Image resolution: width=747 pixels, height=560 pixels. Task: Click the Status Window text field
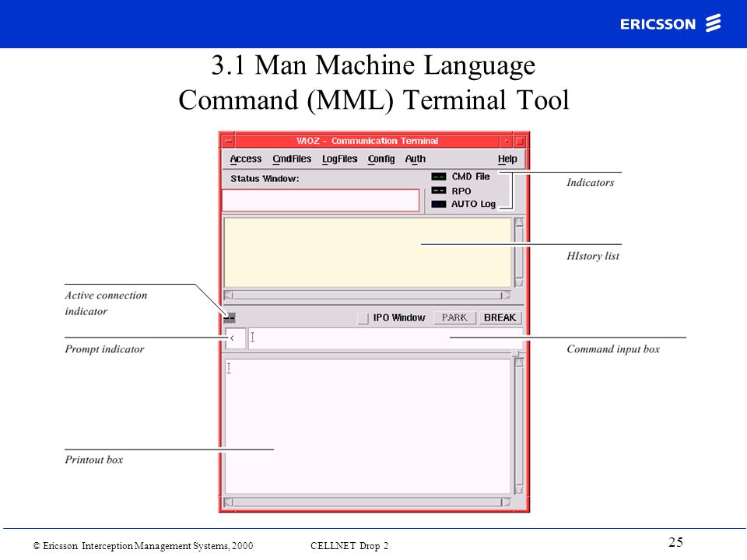[x=321, y=201]
